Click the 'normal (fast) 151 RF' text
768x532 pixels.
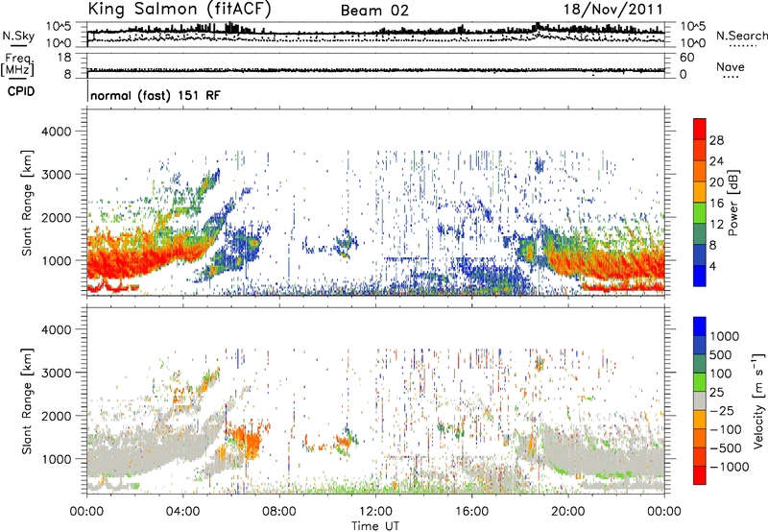pyautogui.click(x=156, y=95)
